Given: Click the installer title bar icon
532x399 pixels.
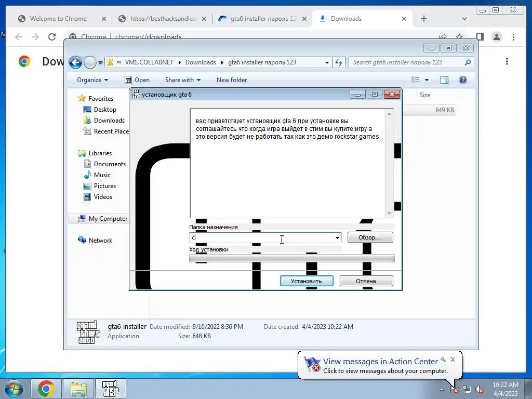Looking at the screenshot, I should pyautogui.click(x=136, y=95).
